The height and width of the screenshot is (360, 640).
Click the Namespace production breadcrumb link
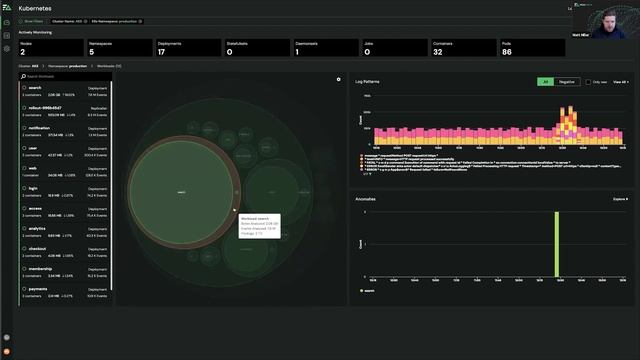pos(67,66)
